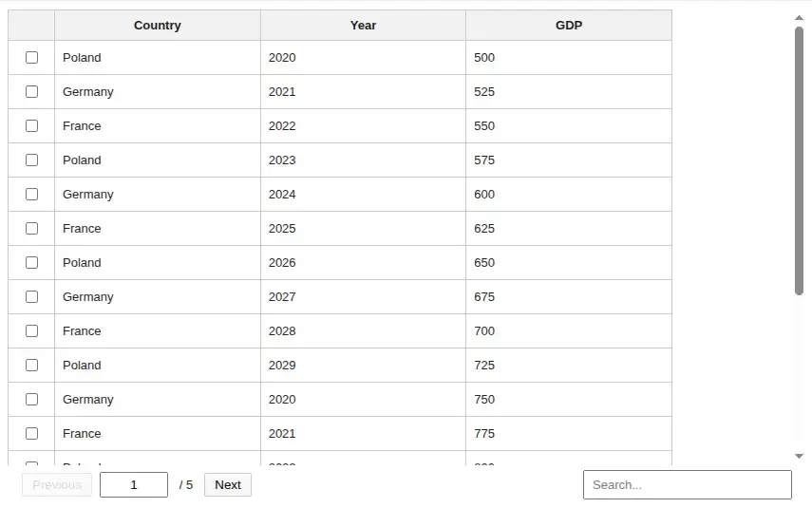Select checkbox for Germany 2027 row

pyautogui.click(x=31, y=296)
